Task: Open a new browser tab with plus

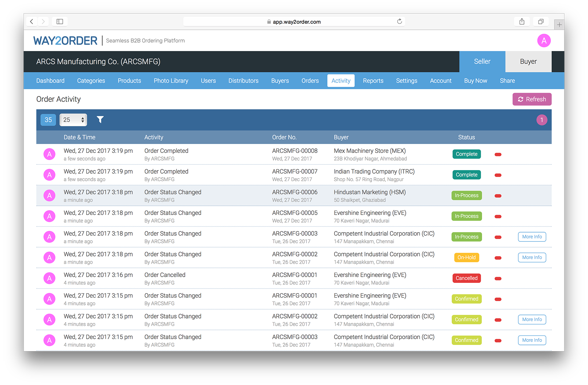Action: [x=559, y=25]
